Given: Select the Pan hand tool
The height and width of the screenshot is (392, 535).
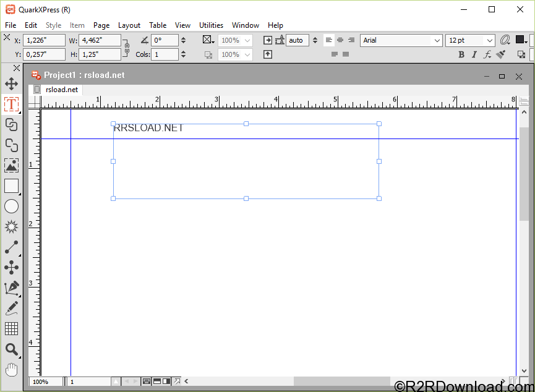Looking at the screenshot, I should click(x=11, y=370).
